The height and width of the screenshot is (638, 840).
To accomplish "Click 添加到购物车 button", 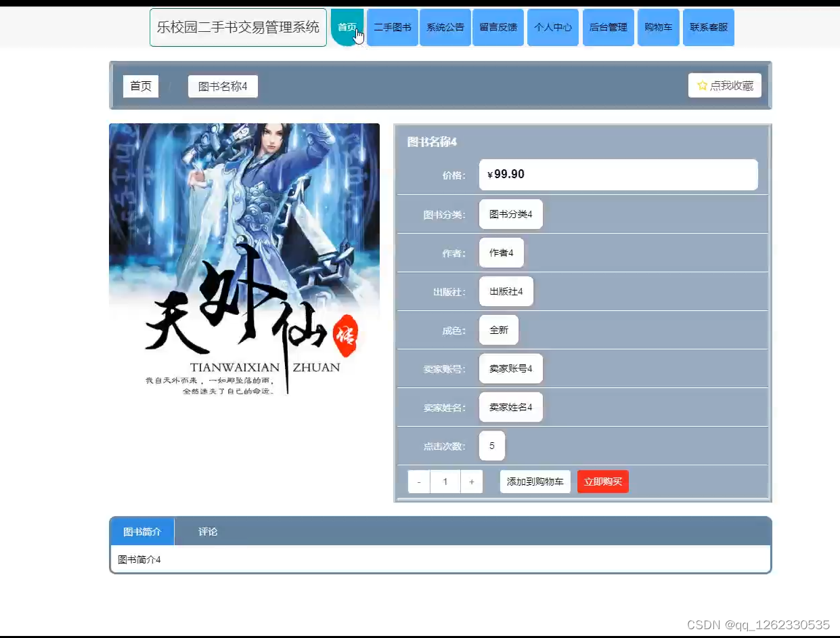I will [x=535, y=482].
